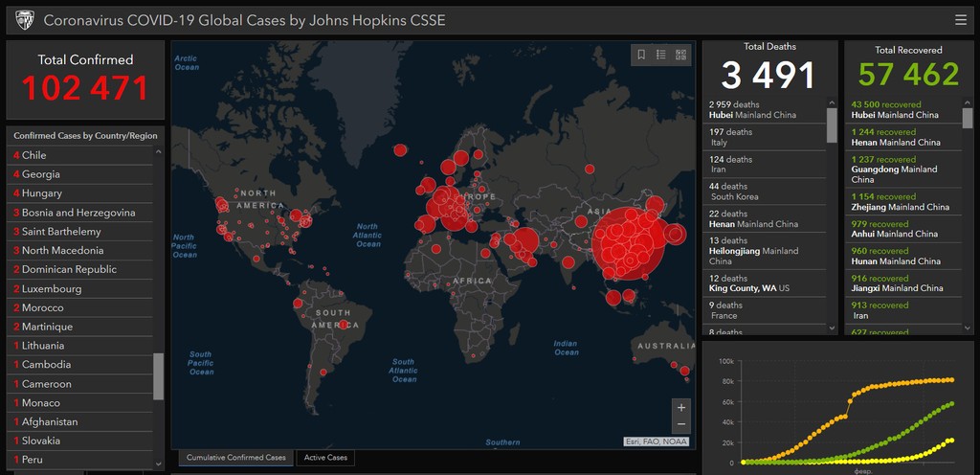The image size is (980, 475).
Task: Zoom in on the map with plus
Action: 681,408
